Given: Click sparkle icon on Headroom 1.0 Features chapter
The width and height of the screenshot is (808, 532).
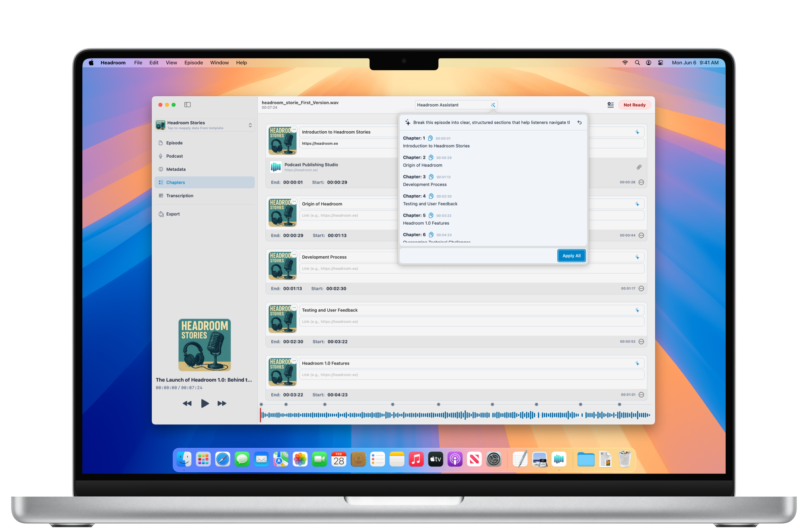Looking at the screenshot, I should click(637, 363).
